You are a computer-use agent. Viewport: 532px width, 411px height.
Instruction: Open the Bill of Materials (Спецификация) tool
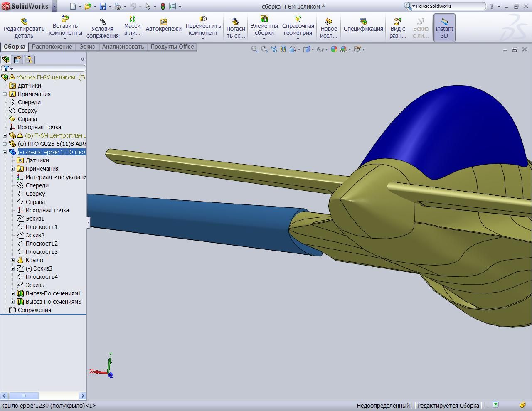pos(363,21)
